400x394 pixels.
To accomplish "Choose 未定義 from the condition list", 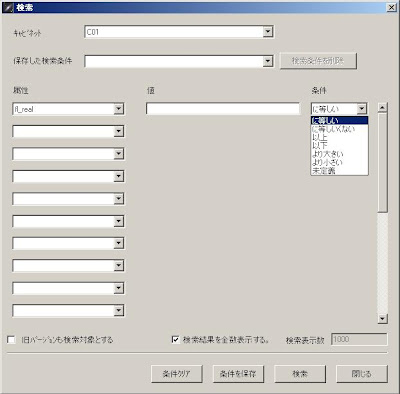I will [339, 170].
